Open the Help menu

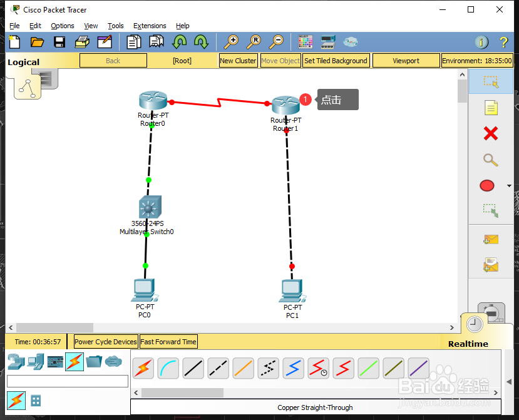[182, 26]
